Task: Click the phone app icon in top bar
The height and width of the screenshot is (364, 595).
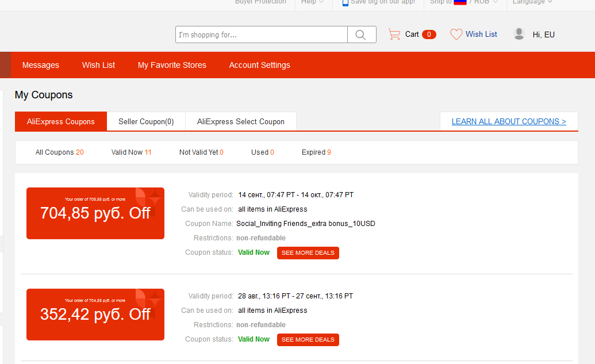Action: coord(346,3)
